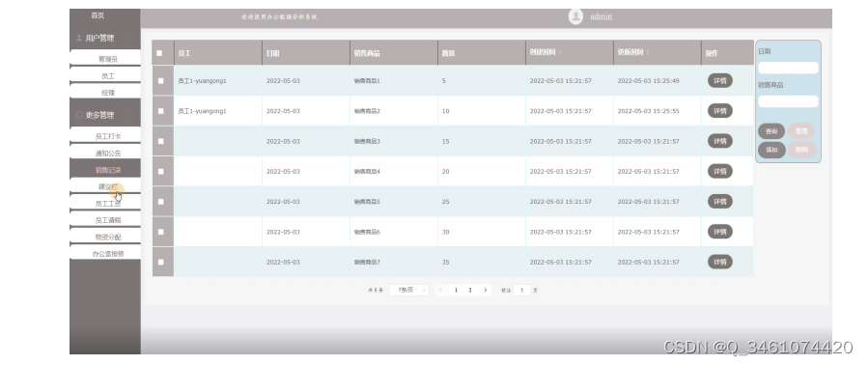Click 详情 for 销售商品4

coord(719,171)
